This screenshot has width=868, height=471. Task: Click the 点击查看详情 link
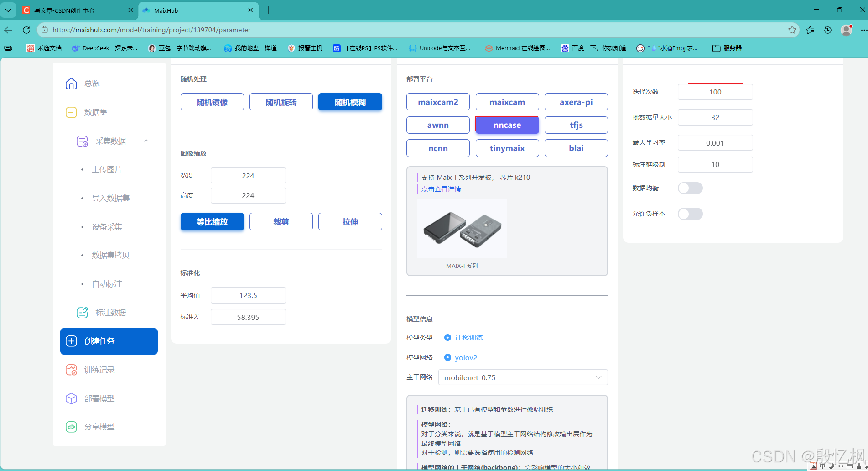tap(441, 189)
